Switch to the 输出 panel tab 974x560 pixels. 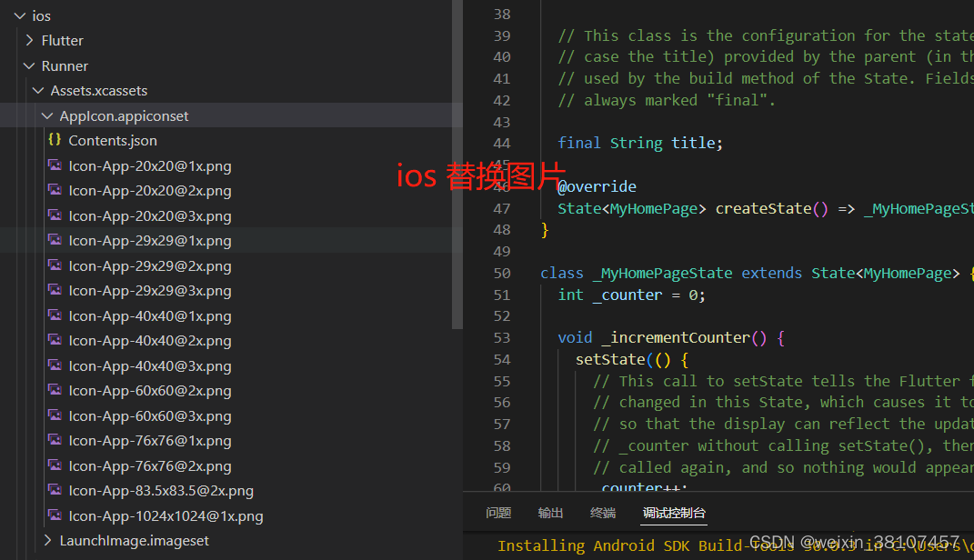[x=550, y=513]
